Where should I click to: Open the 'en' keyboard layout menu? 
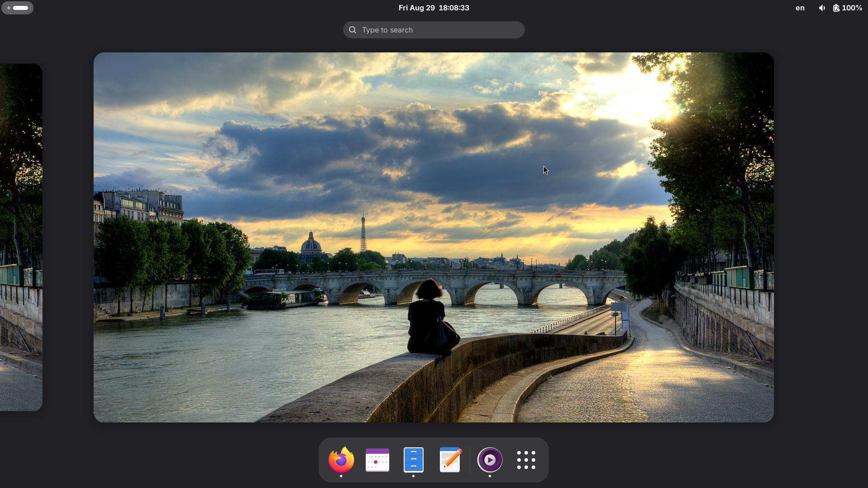pyautogui.click(x=800, y=8)
